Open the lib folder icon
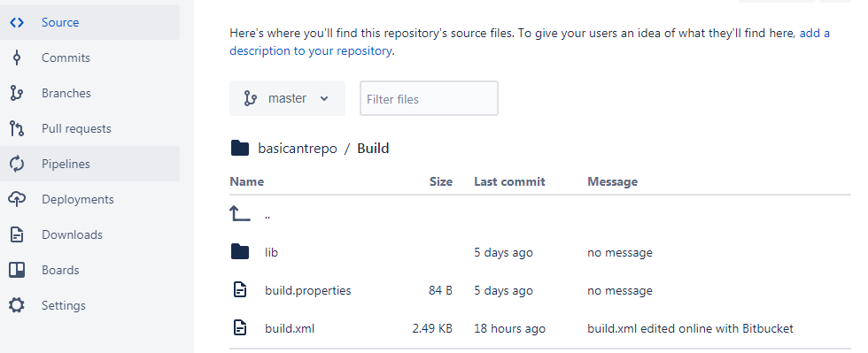 click(240, 252)
